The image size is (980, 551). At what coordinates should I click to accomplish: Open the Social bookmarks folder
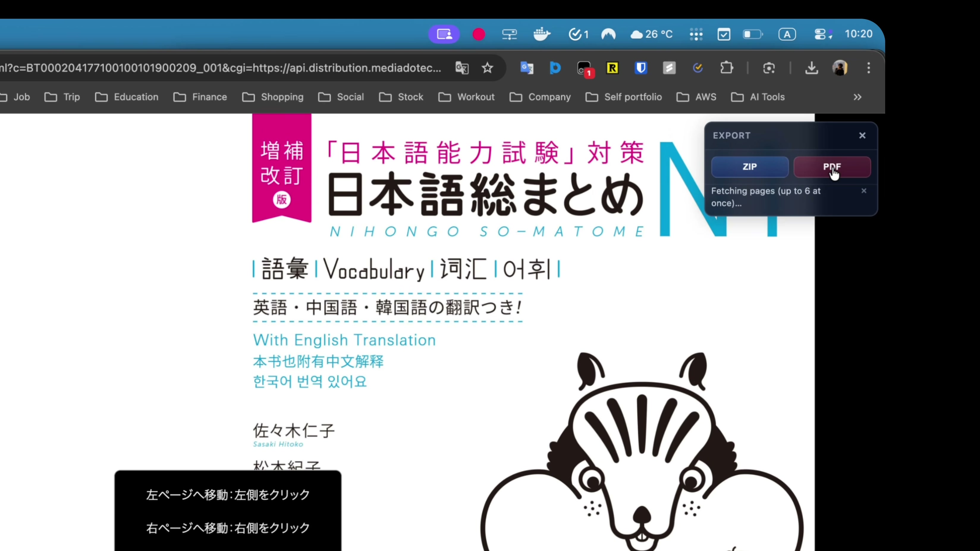(341, 97)
